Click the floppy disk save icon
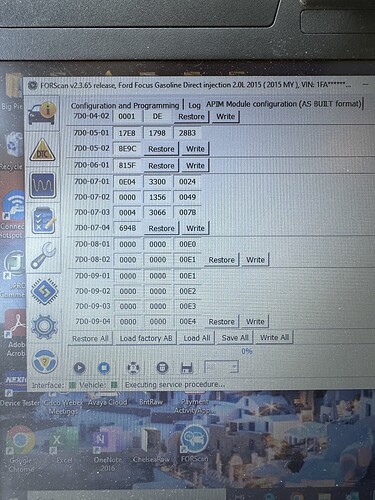Image resolution: width=375 pixels, height=500 pixels. click(x=187, y=368)
